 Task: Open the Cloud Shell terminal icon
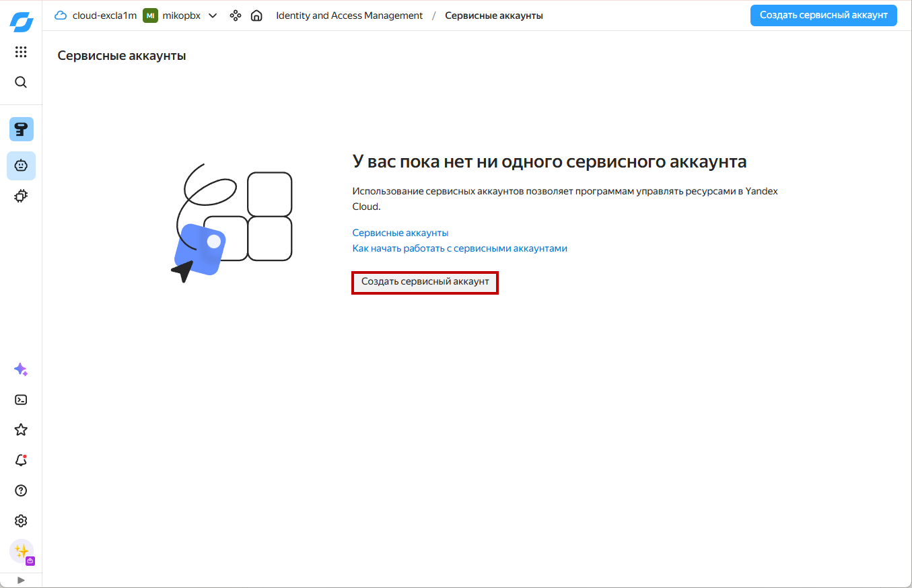21,400
